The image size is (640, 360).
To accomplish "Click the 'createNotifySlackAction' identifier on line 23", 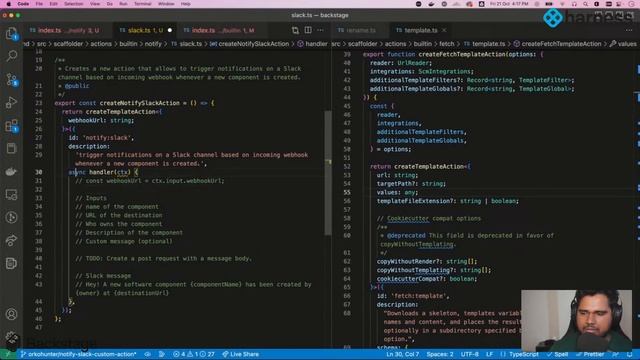I will (140, 103).
